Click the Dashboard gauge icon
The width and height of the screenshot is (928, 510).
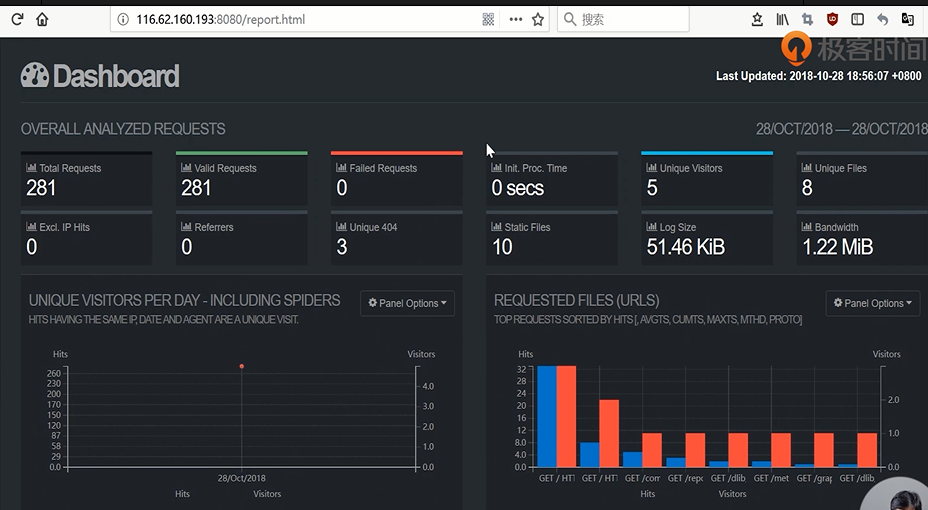coord(35,75)
